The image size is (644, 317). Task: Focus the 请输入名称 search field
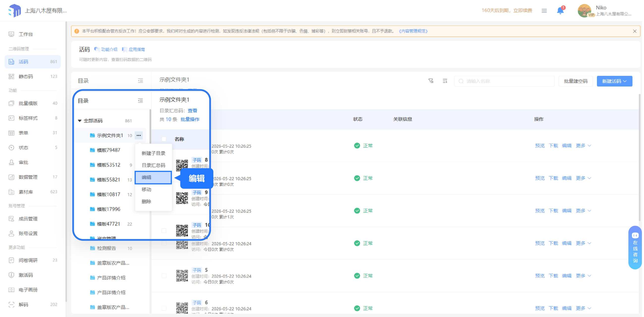coord(504,81)
